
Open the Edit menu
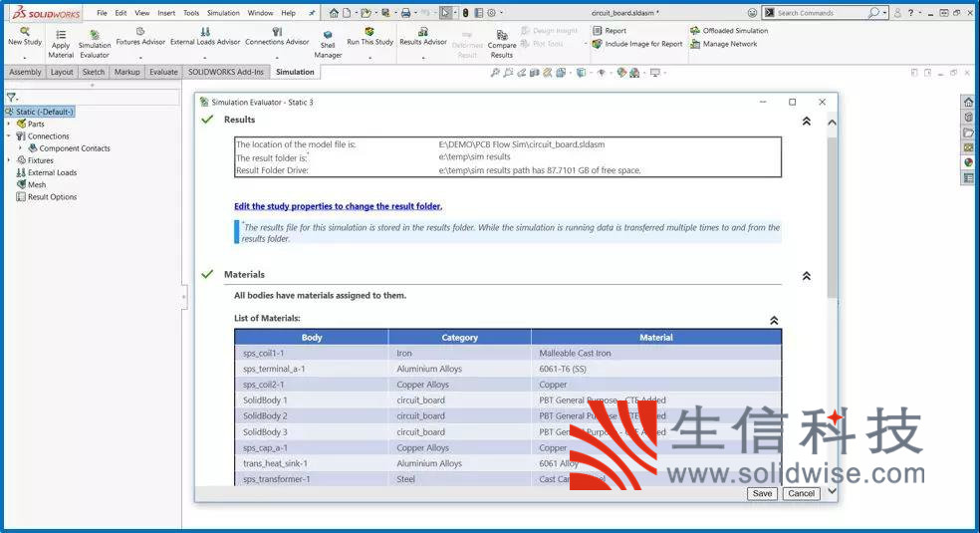121,13
